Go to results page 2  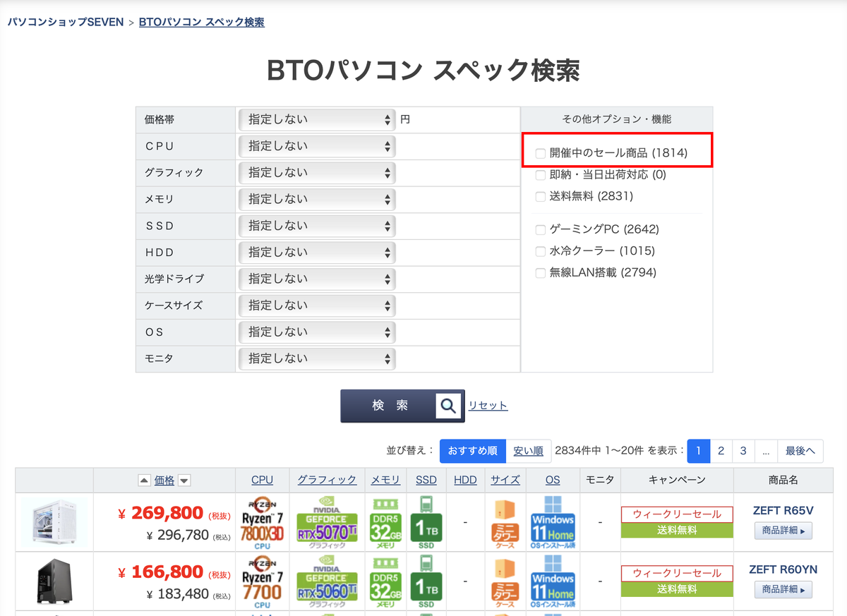coord(721,451)
